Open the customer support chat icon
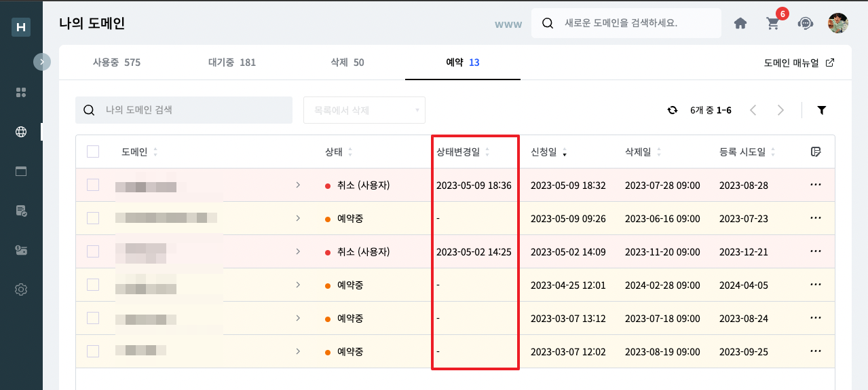The image size is (868, 390). pos(806,23)
